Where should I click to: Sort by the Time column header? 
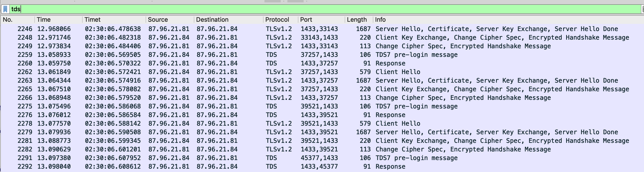[58, 20]
